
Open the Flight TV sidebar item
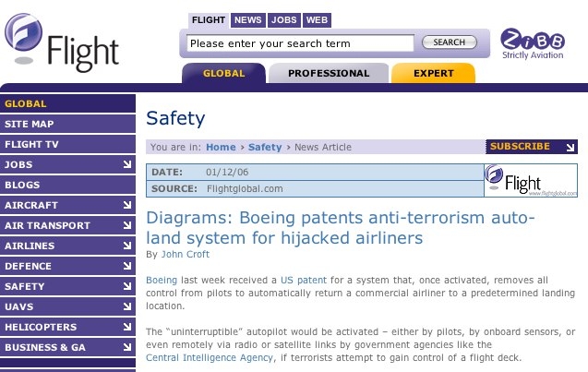[67, 144]
